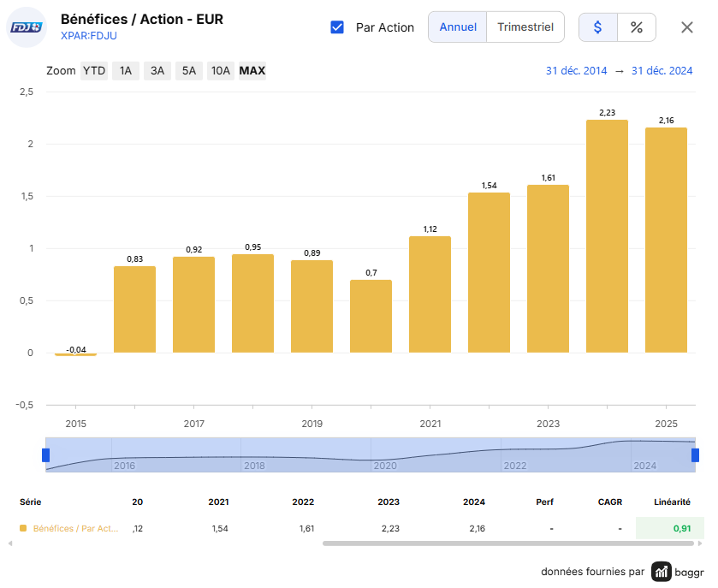
Task: Click the 2023 column header in table
Action: tap(389, 502)
